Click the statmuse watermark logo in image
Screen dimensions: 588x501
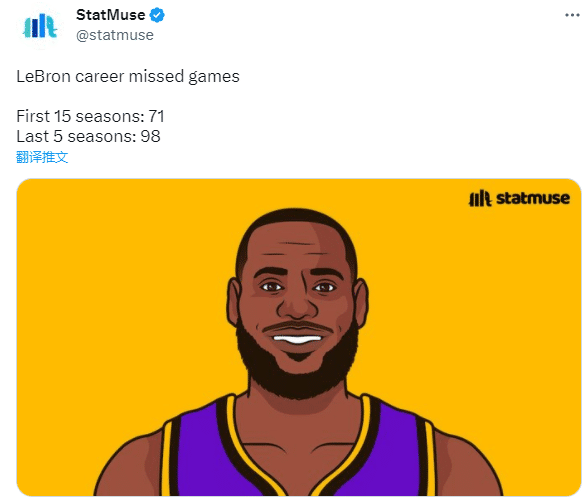(x=519, y=198)
